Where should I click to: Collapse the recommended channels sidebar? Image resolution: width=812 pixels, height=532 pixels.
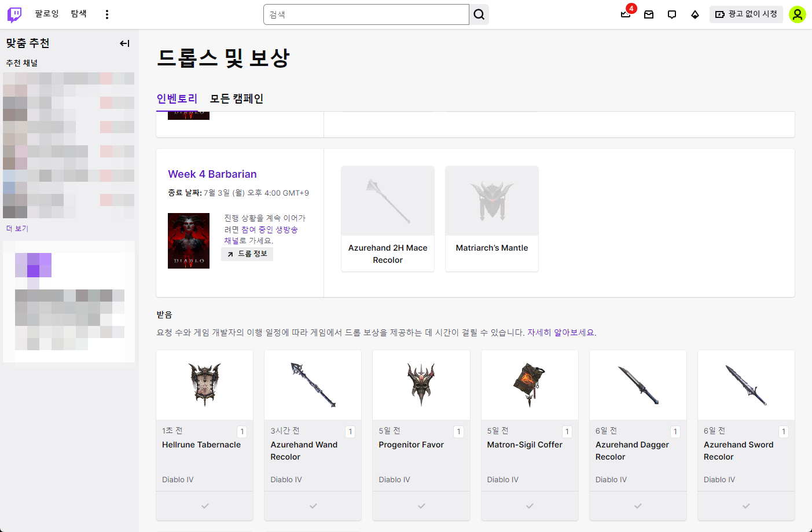coord(124,43)
